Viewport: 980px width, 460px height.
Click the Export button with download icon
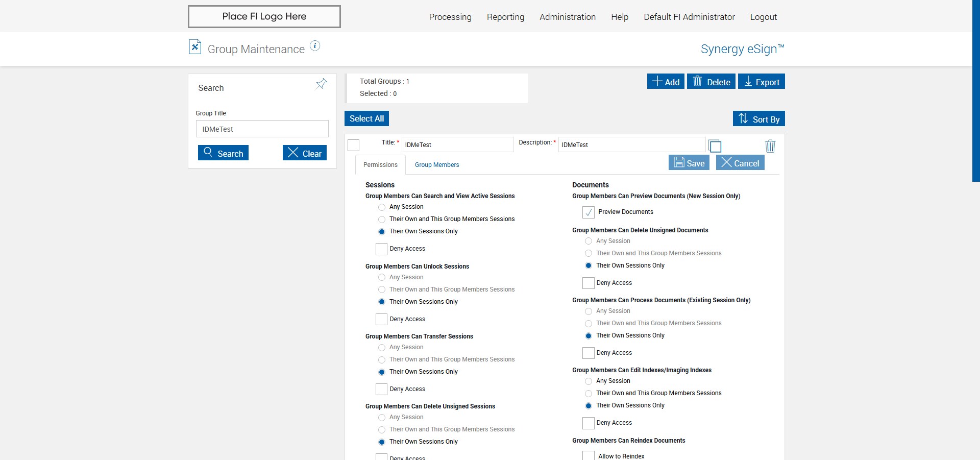[761, 82]
